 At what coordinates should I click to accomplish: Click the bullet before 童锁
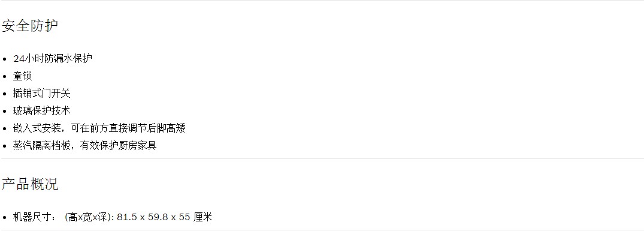(5, 76)
